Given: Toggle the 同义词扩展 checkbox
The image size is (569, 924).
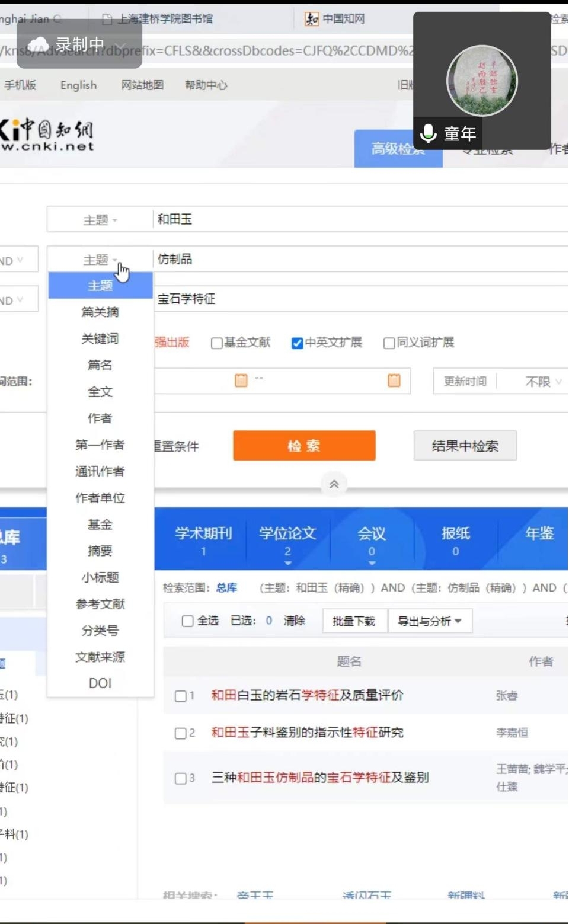Looking at the screenshot, I should (389, 343).
